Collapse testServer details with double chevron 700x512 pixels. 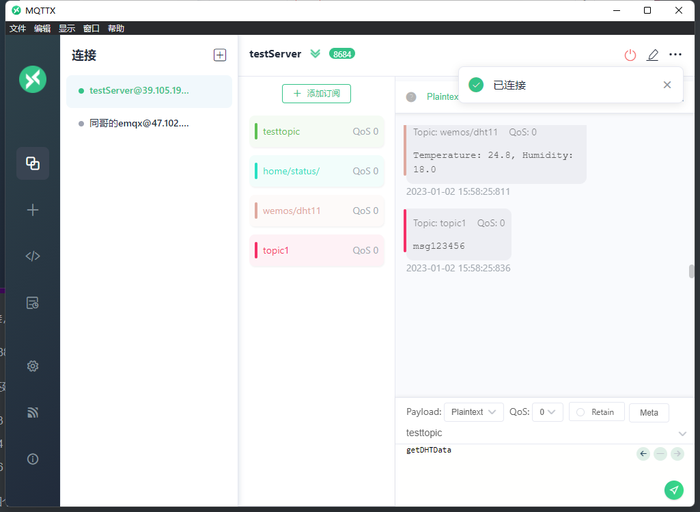coord(315,54)
